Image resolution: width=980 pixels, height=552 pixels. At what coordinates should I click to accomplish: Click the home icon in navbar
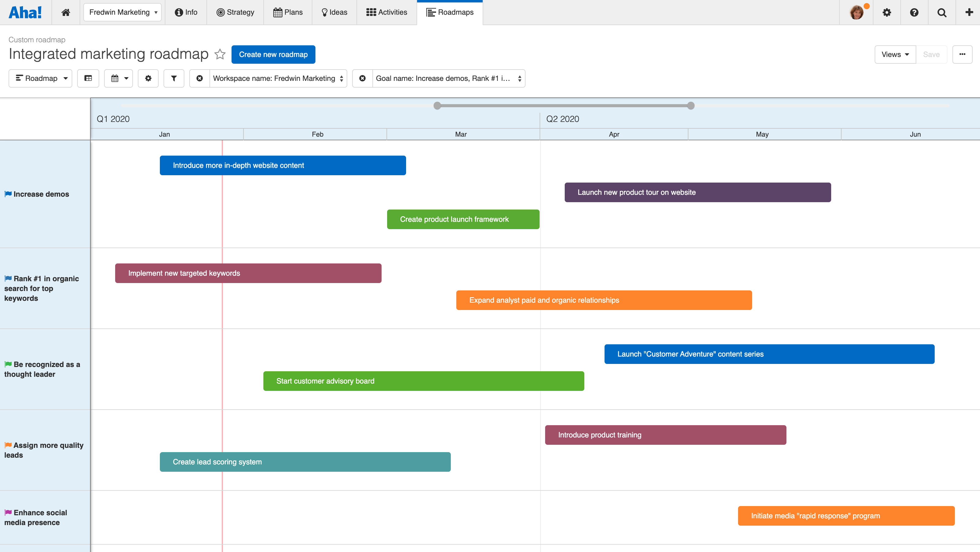[x=65, y=12]
